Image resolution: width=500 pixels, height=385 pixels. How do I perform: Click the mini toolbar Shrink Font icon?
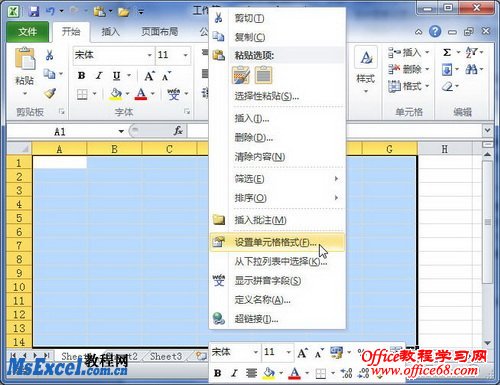pos(318,353)
